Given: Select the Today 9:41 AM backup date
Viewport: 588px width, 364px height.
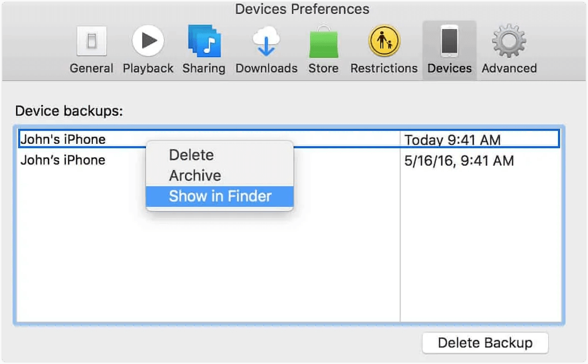Looking at the screenshot, I should coord(452,140).
